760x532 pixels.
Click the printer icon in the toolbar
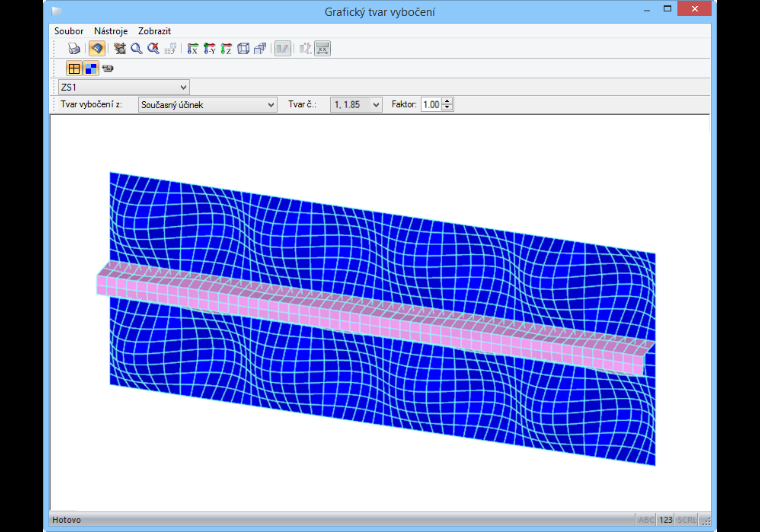click(x=74, y=48)
